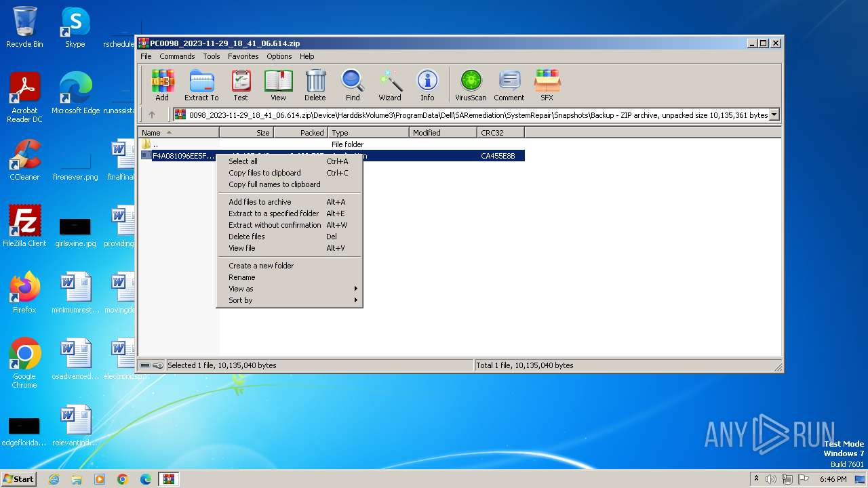
Task: Click the WinRAR taskbar button
Action: (x=168, y=479)
